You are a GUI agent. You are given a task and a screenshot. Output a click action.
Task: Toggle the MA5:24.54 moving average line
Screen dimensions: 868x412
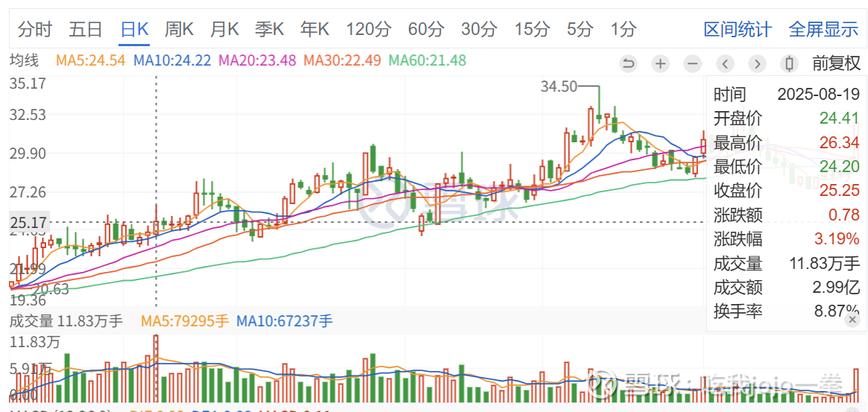click(90, 60)
